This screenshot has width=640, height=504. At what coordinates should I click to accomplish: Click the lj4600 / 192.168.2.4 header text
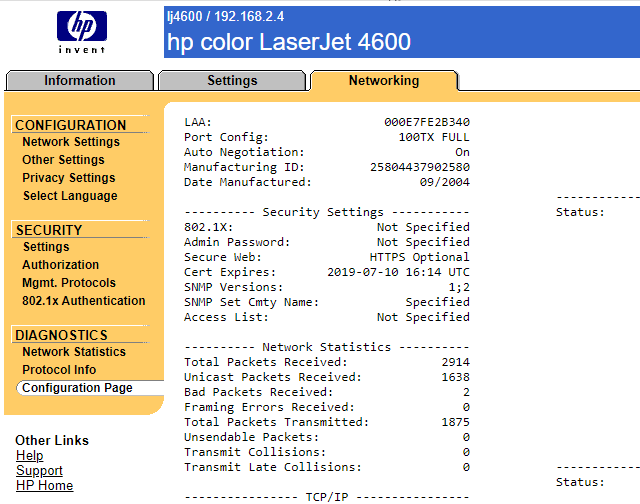(x=225, y=16)
